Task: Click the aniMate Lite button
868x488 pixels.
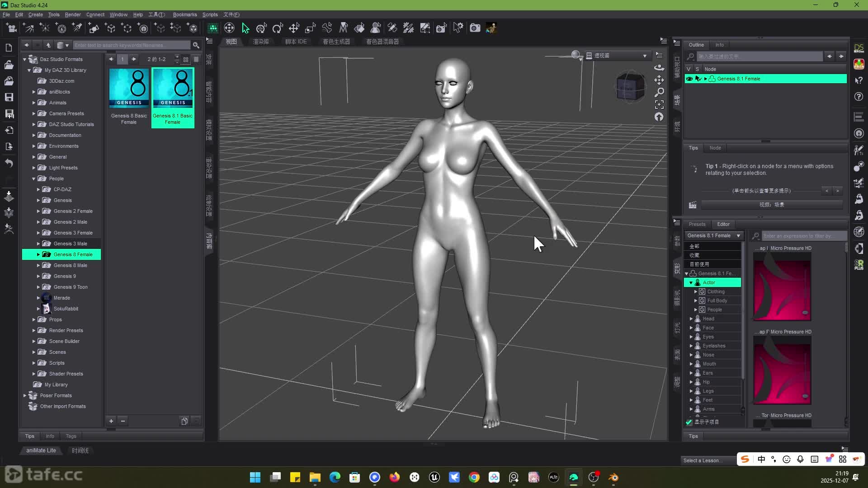Action: click(41, 450)
